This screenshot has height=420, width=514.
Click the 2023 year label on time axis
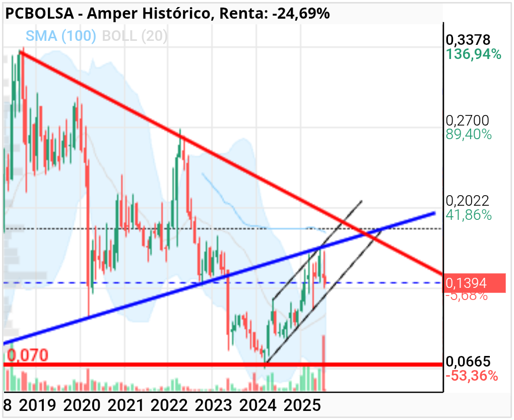213,405
